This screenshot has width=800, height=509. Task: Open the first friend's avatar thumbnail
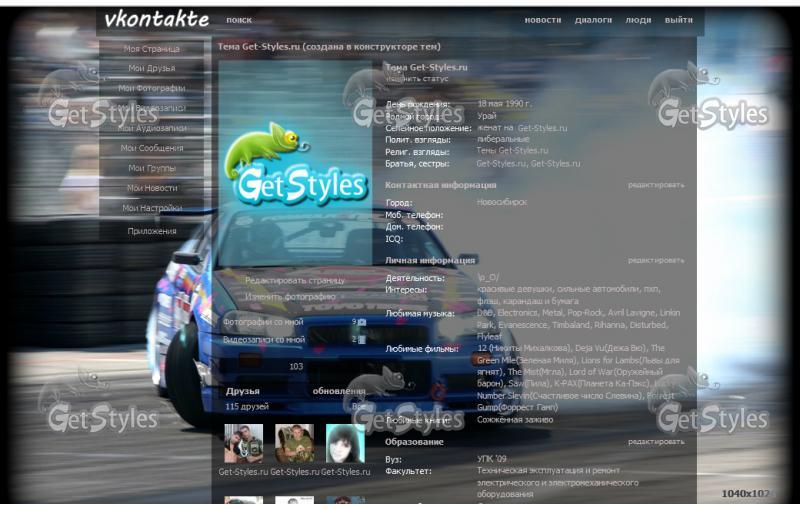tap(243, 443)
